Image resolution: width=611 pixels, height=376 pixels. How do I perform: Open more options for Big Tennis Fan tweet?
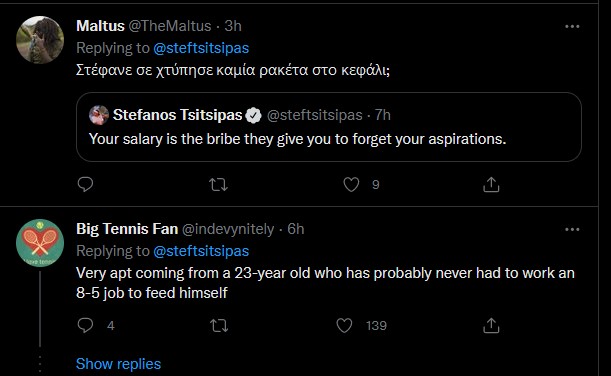[x=572, y=229]
